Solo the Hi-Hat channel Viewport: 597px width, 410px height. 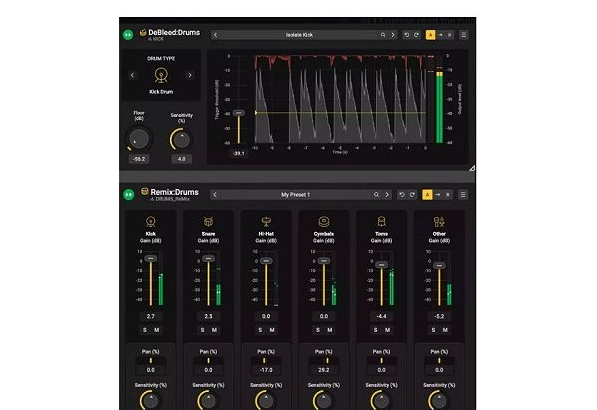pyautogui.click(x=260, y=330)
